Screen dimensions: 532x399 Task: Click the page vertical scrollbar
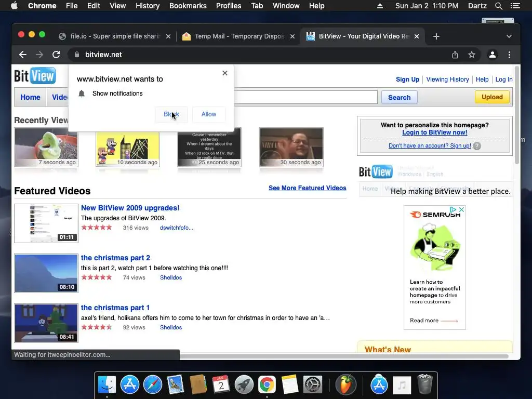coord(517,115)
